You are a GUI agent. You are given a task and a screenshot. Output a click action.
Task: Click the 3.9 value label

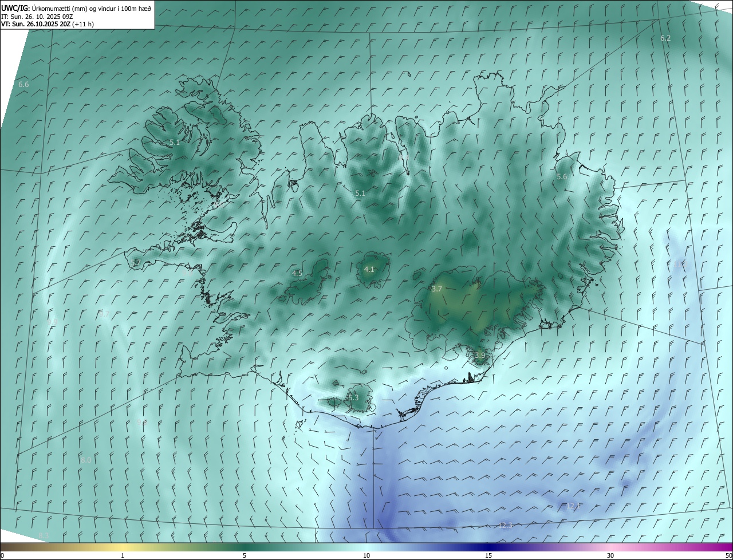click(x=480, y=356)
